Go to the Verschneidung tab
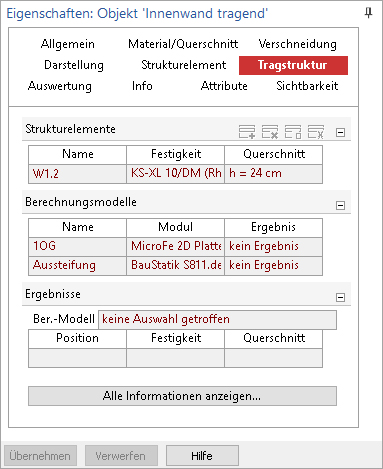This screenshot has height=469, width=383. click(298, 44)
